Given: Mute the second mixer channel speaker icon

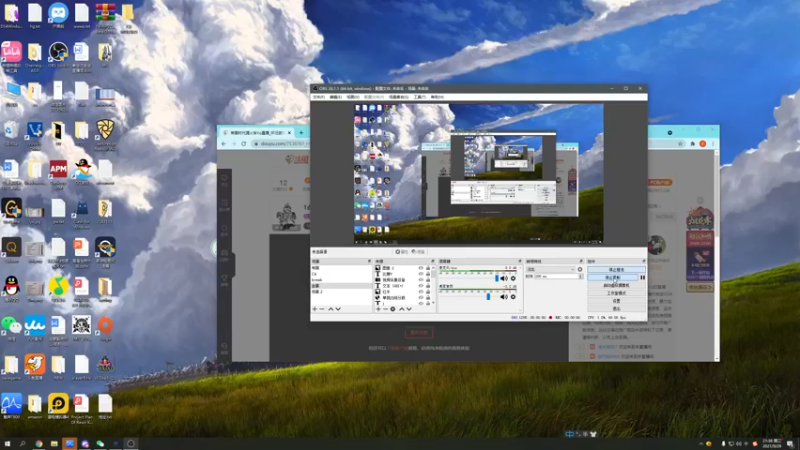Looking at the screenshot, I should click(x=504, y=297).
